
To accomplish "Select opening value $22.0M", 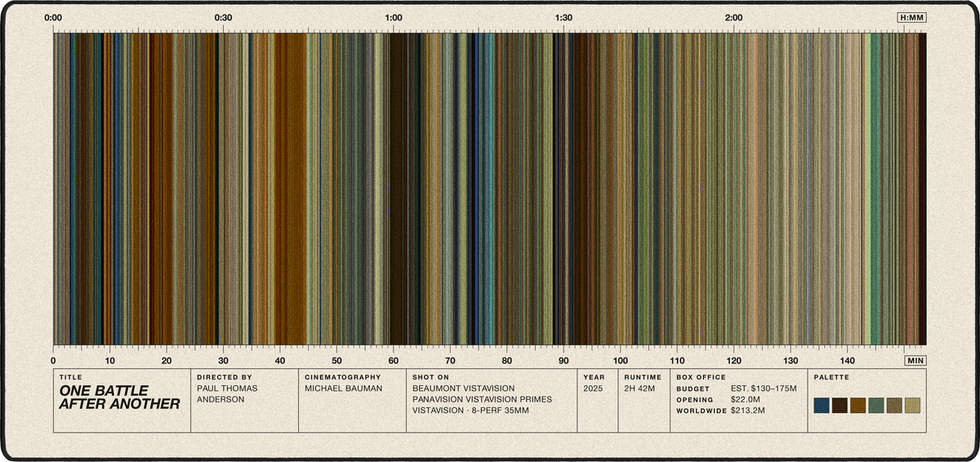I will point(747,399).
